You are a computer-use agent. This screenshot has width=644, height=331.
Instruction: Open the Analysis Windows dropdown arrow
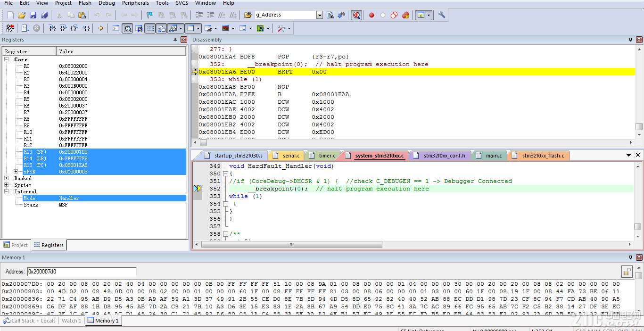click(x=233, y=28)
